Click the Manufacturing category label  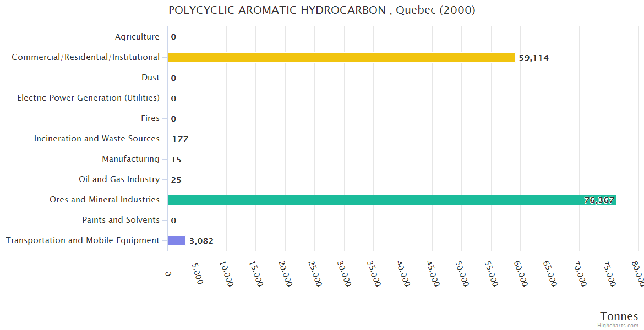[130, 159]
